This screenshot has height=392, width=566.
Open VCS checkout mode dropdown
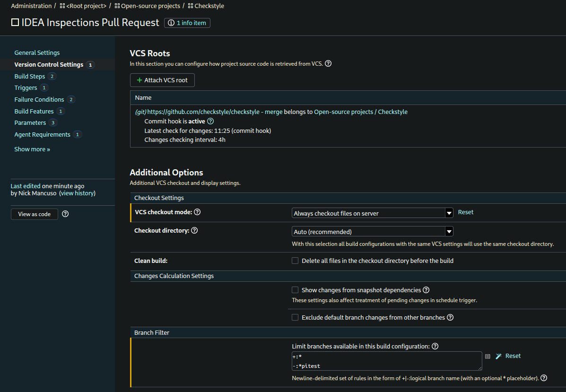pos(372,213)
